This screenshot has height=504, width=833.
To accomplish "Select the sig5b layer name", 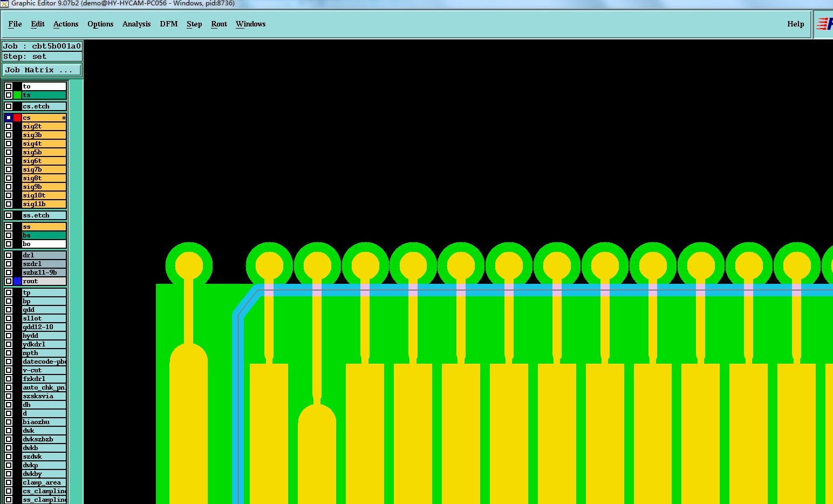I will tap(44, 152).
